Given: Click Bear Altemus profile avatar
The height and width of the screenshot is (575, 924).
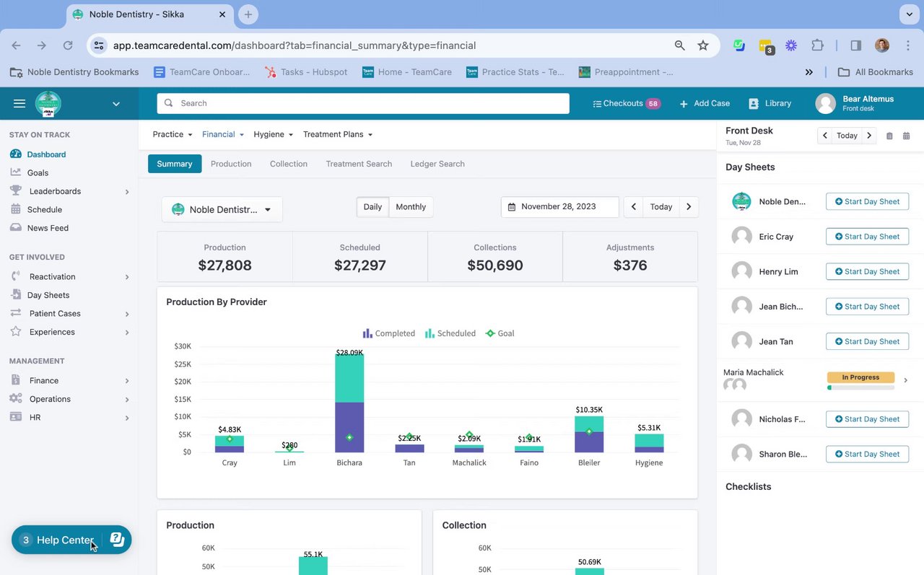Looking at the screenshot, I should click(825, 103).
